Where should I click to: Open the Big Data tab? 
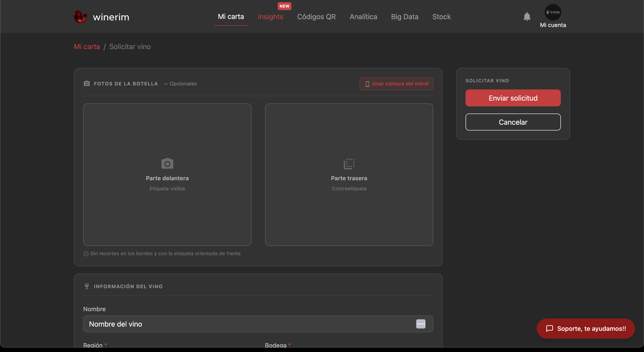[x=404, y=17]
